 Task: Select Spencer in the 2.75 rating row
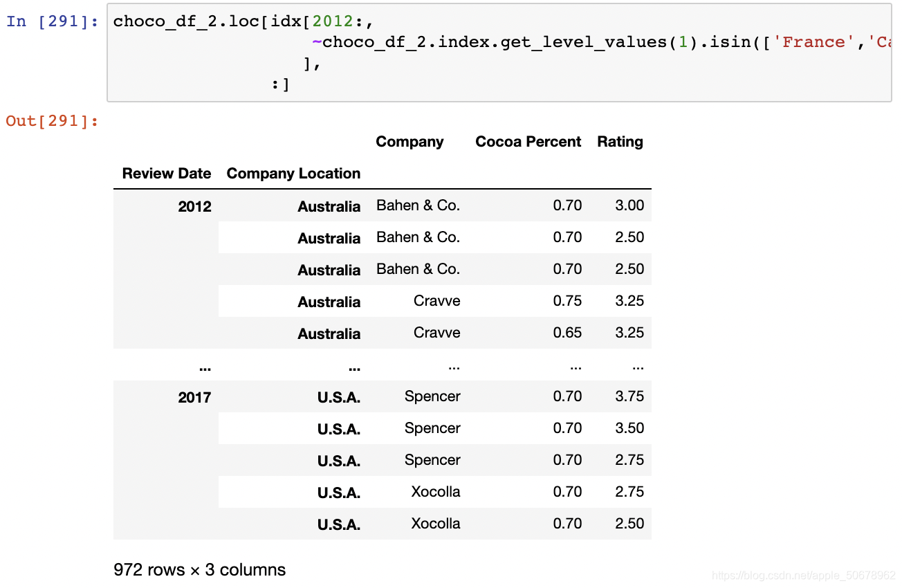click(x=432, y=460)
